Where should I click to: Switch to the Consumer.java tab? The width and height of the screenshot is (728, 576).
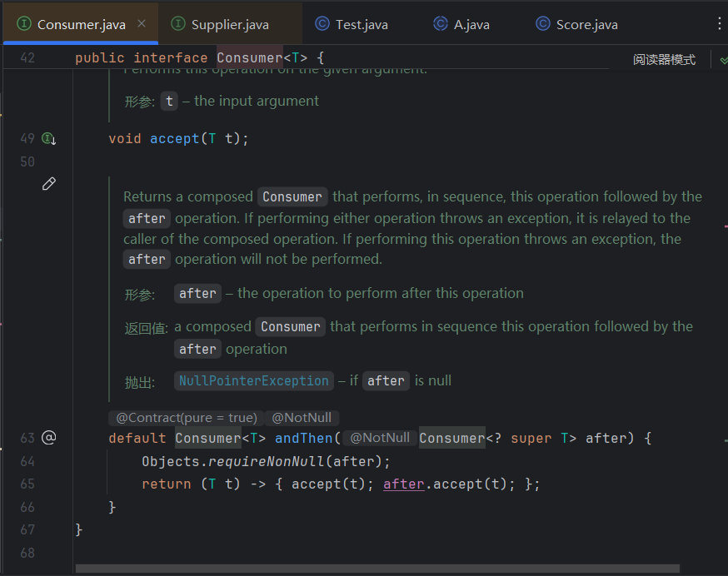coord(81,24)
